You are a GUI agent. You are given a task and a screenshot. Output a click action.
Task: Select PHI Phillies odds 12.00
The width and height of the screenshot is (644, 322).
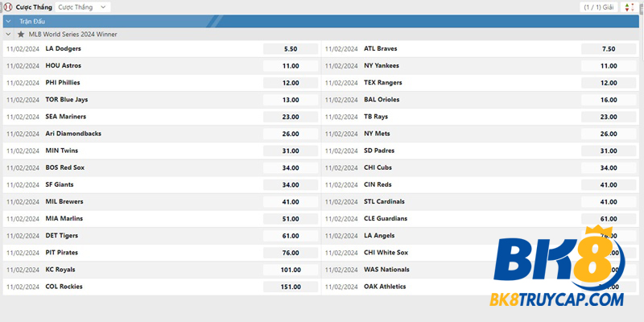pyautogui.click(x=291, y=83)
